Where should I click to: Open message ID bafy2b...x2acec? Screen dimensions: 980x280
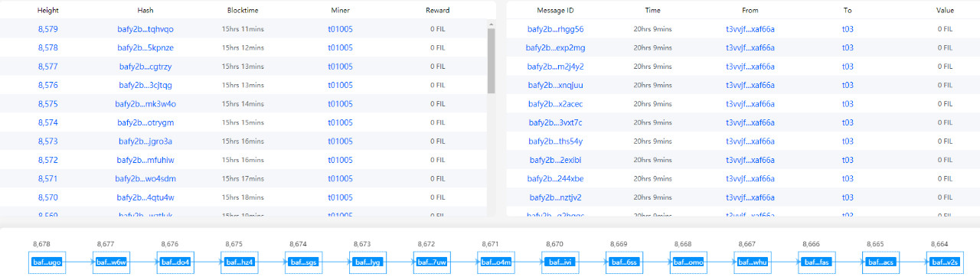point(556,104)
